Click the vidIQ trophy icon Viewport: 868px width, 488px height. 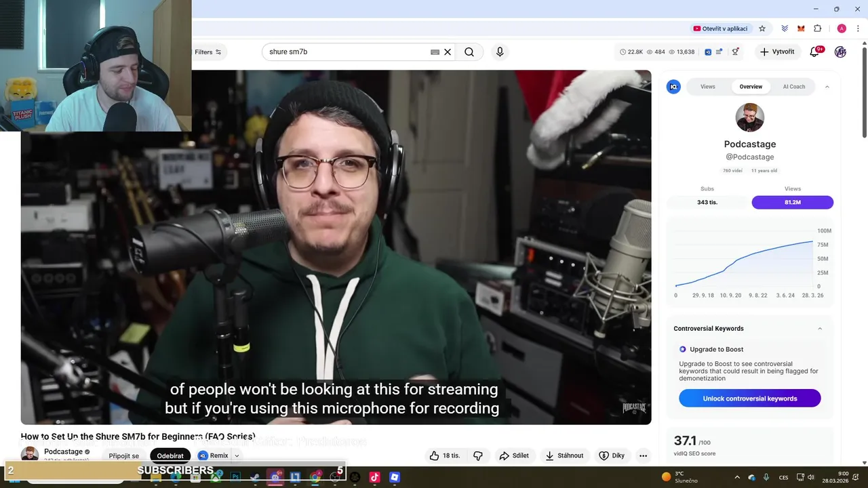tap(735, 52)
